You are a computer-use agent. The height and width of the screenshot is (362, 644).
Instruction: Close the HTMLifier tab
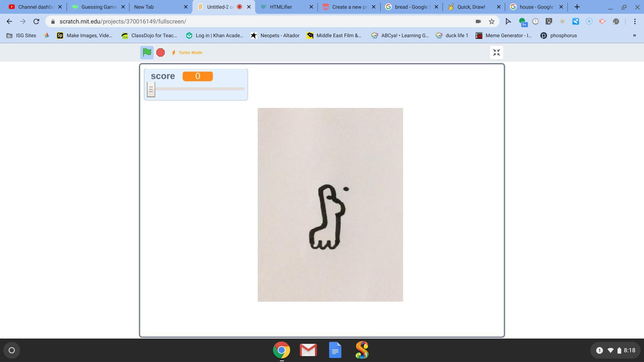tap(311, 7)
